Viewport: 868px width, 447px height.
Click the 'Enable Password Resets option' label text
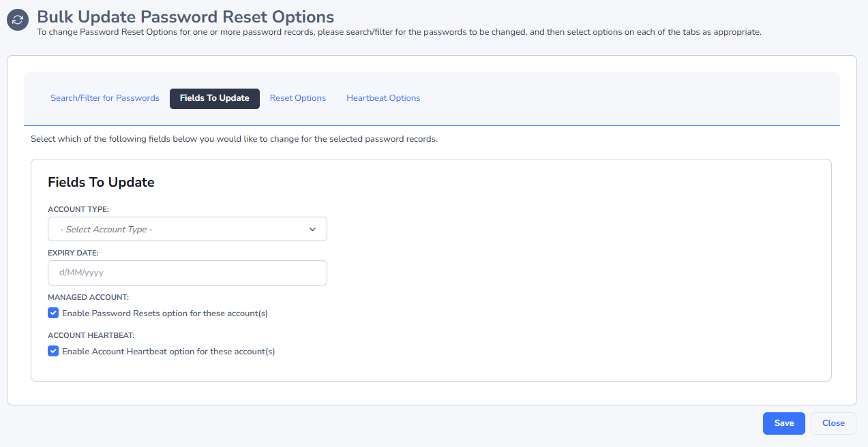164,313
